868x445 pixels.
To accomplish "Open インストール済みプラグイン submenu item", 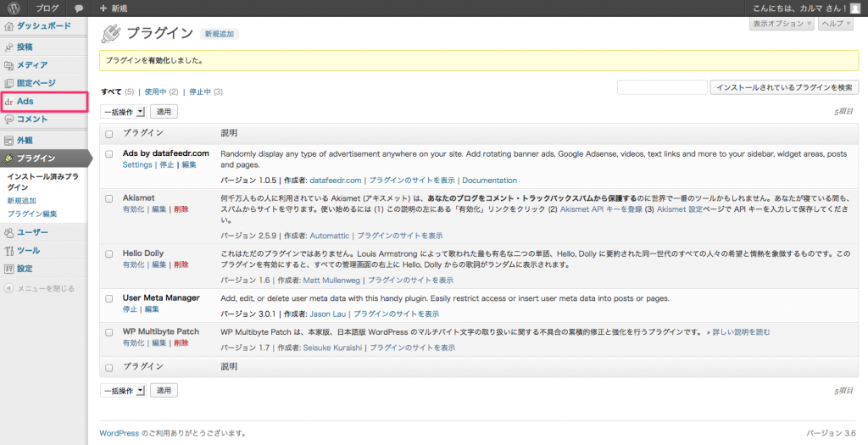I will point(43,182).
